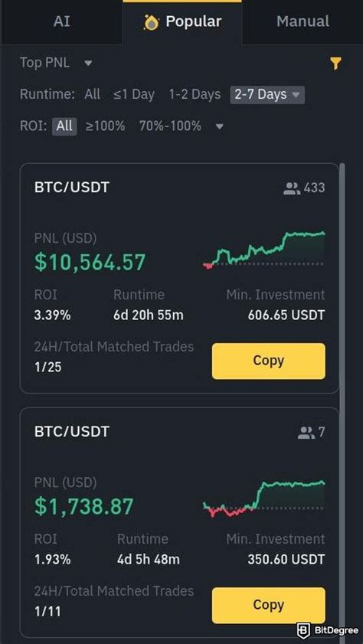Copy the $10,564.57 PNL strategy
Viewport: 363px width, 644px height.
coord(269,361)
